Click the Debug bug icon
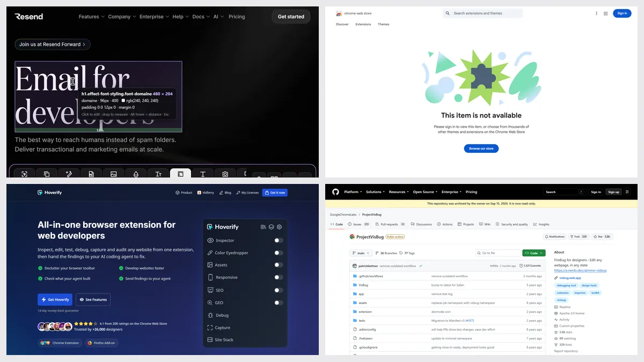 coord(210,315)
